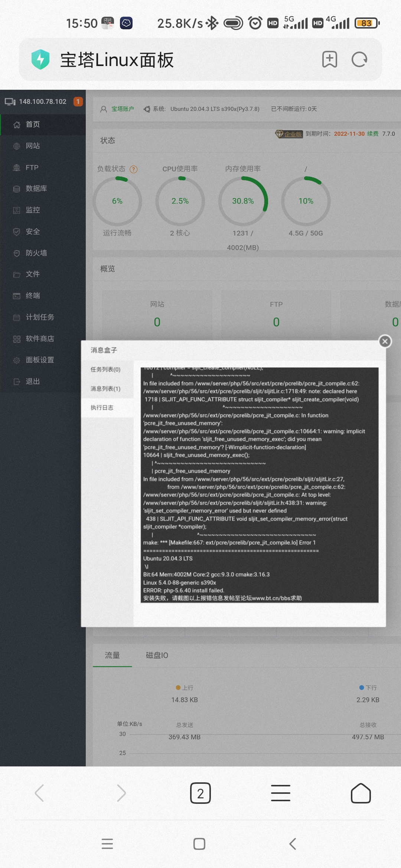This screenshot has height=868, width=401.
Task: Click the 148.100.78.102 server address
Action: click(x=43, y=102)
